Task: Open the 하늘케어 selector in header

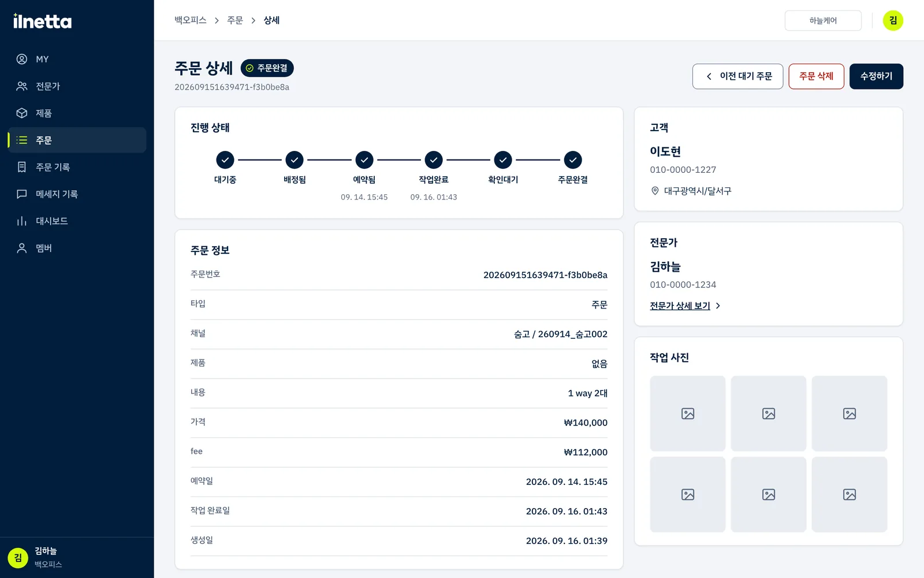Action: click(823, 21)
